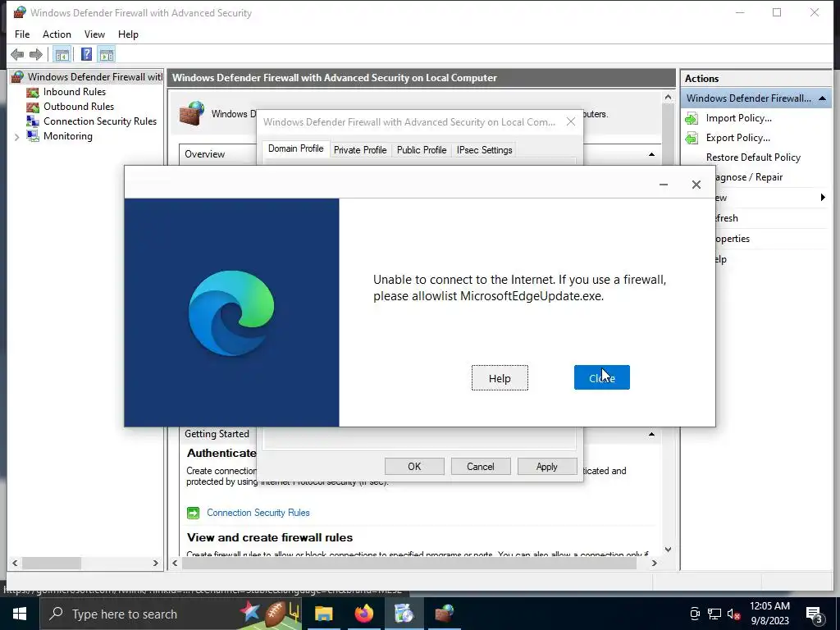
Task: Click Export Policy in the Actions pane
Action: click(737, 138)
